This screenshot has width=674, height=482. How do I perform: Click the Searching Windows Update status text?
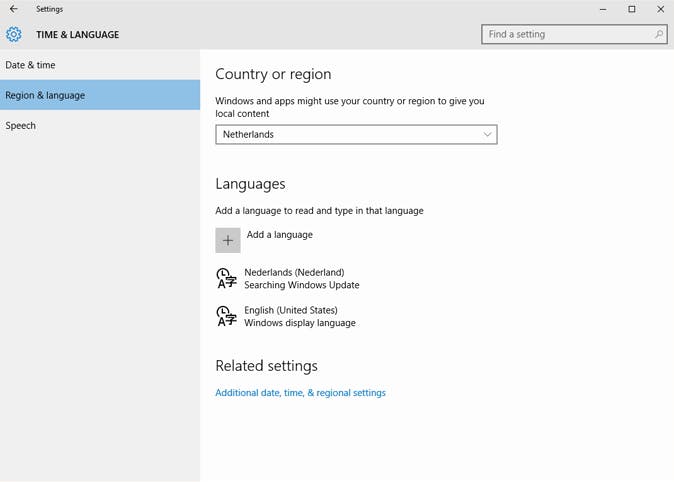point(302,285)
